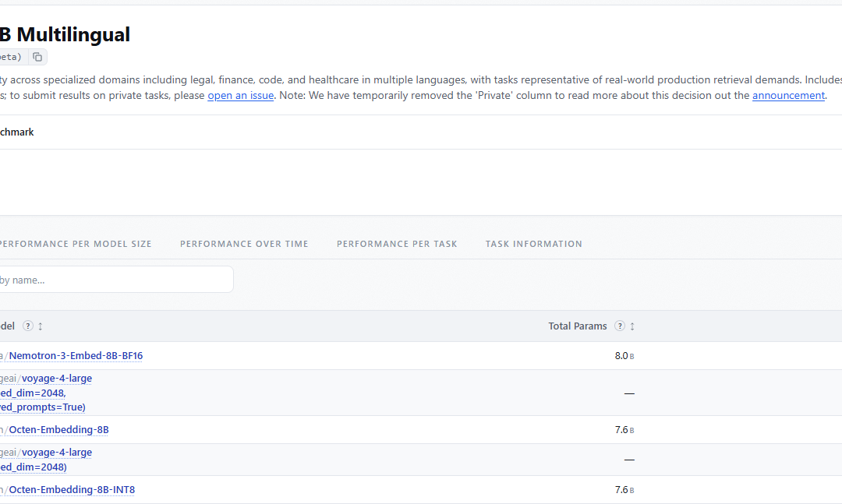Select the Performance Per Task tab
Image resolution: width=842 pixels, height=504 pixels.
pyautogui.click(x=397, y=244)
